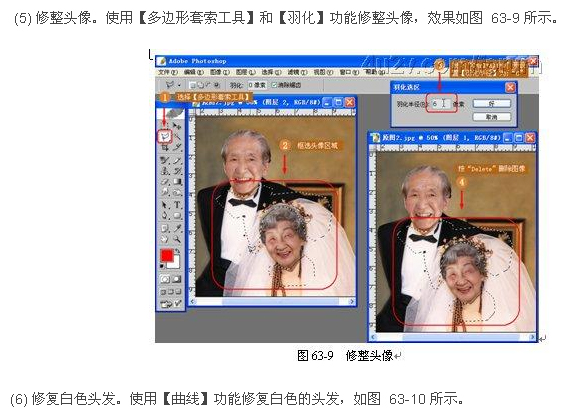Screen dimensions: 568x420
Task: Choose Intersect with Selection mode in options bar
Action: 217,85
